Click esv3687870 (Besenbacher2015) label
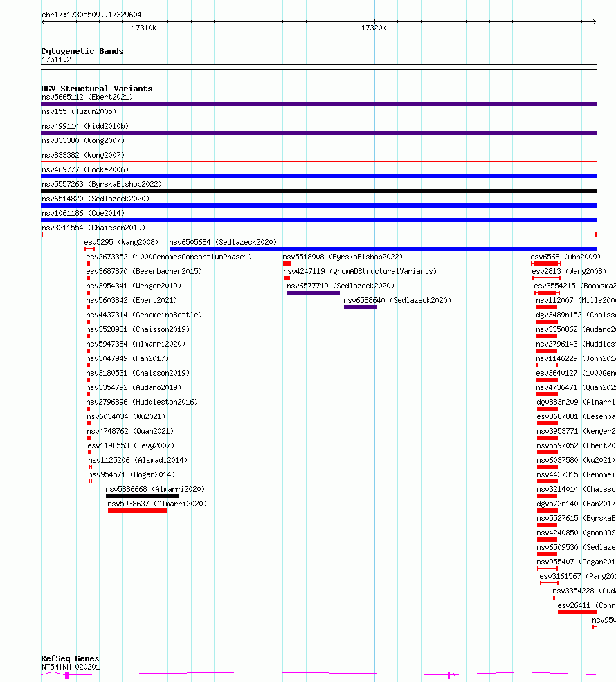 click(144, 271)
